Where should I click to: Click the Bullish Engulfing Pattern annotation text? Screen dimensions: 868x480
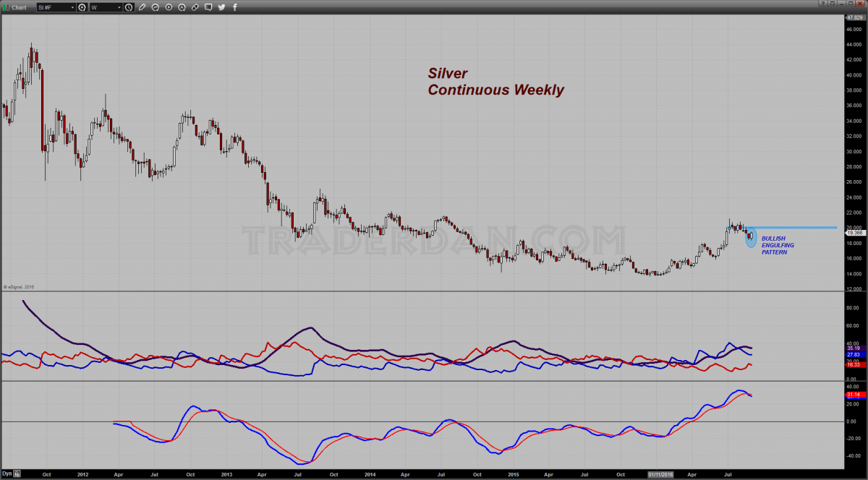pyautogui.click(x=778, y=245)
